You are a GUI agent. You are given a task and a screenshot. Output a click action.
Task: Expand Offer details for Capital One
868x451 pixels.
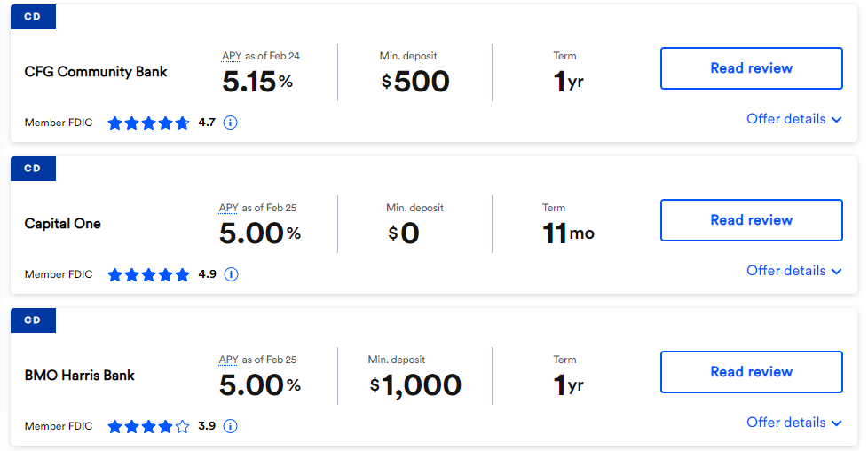(793, 271)
